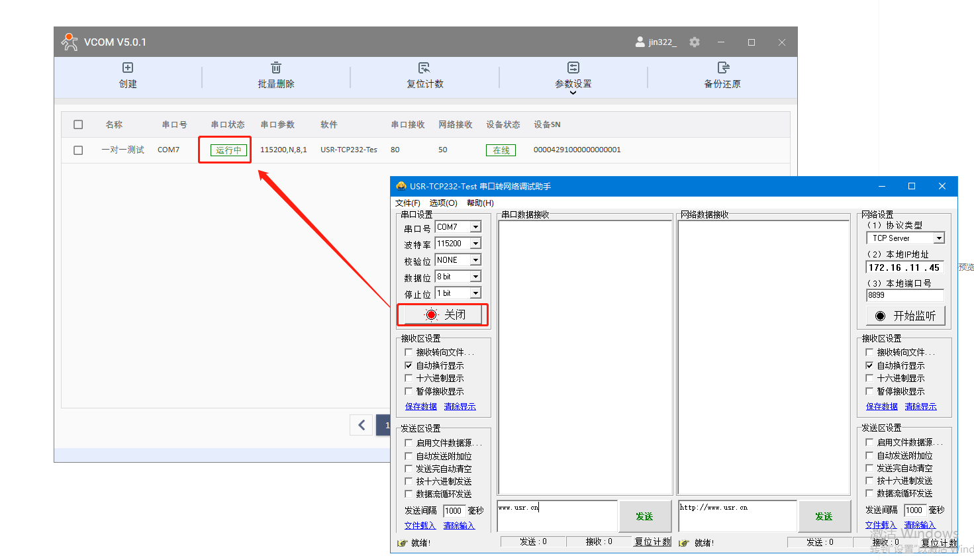The image size is (974, 560).
Task: Enable 十六进制显示 in serial receive settings
Action: 409,378
